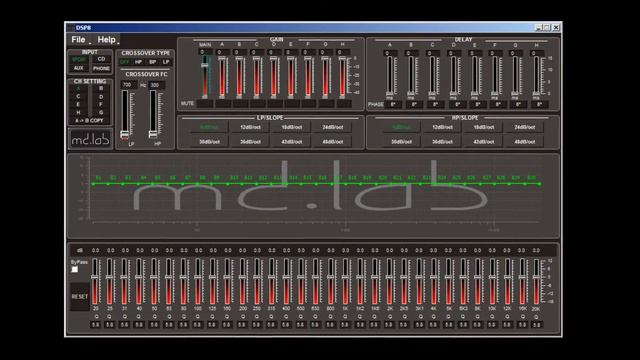This screenshot has width=640, height=360.
Task: Click the MAIN gain value box
Action: (x=205, y=52)
